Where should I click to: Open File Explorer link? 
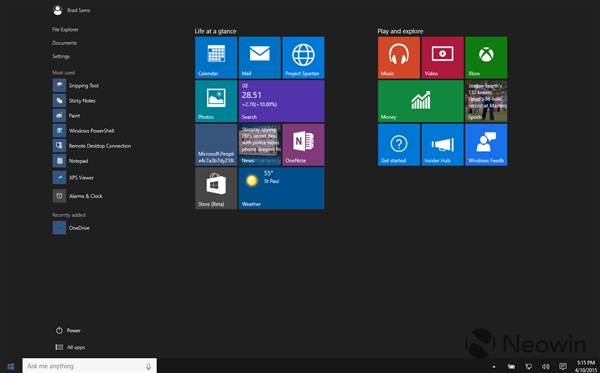pyautogui.click(x=65, y=29)
